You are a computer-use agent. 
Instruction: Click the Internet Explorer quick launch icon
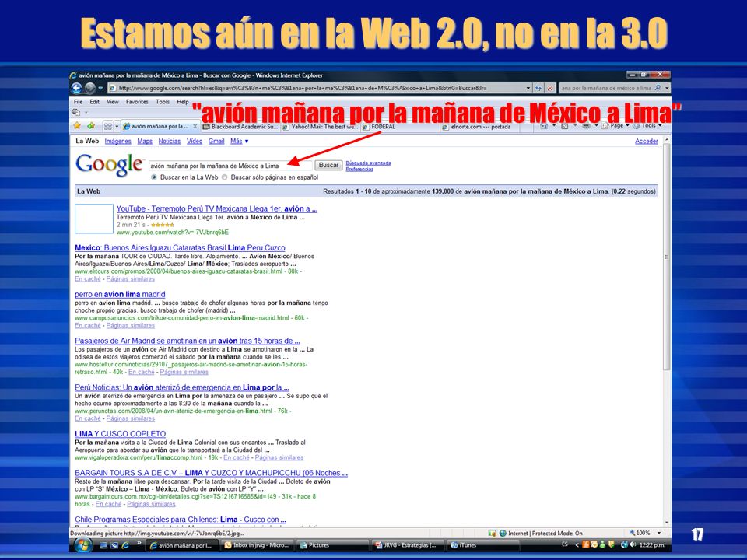click(x=125, y=545)
